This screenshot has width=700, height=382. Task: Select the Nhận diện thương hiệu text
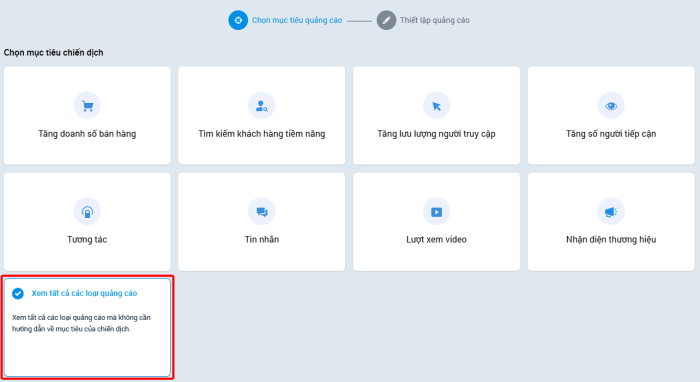pos(611,240)
